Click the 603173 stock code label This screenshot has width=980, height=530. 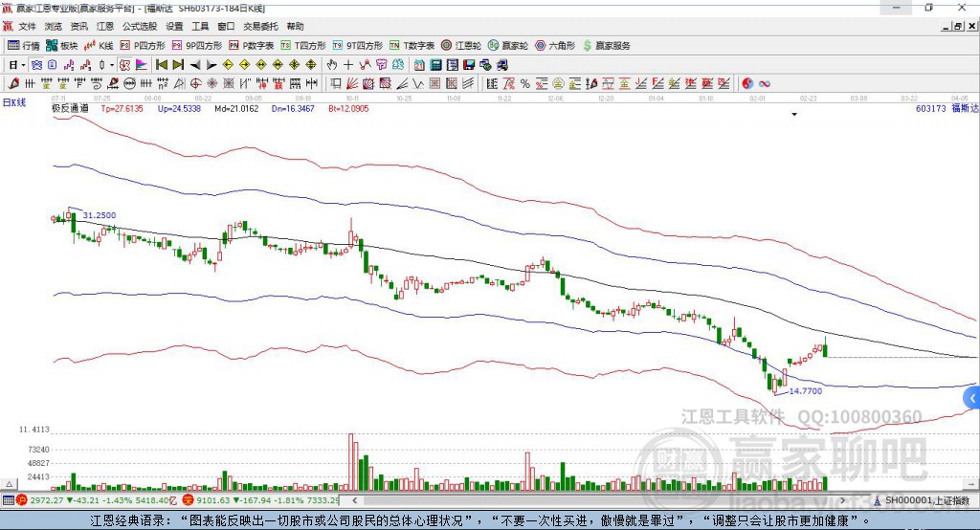point(930,109)
